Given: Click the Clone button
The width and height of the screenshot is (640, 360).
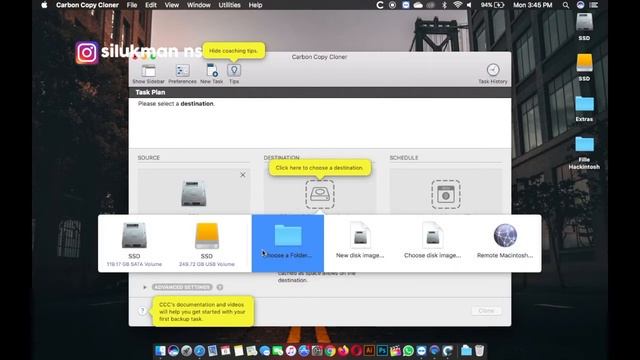Looking at the screenshot, I should (x=486, y=311).
